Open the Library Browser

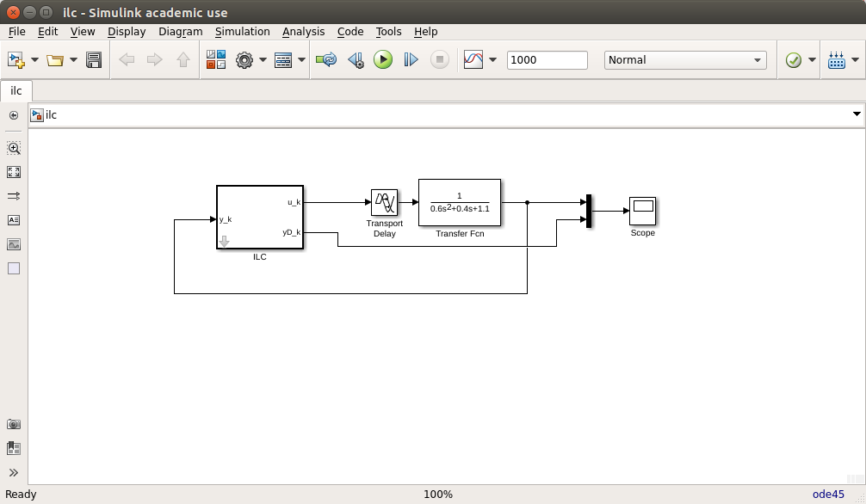tap(216, 59)
